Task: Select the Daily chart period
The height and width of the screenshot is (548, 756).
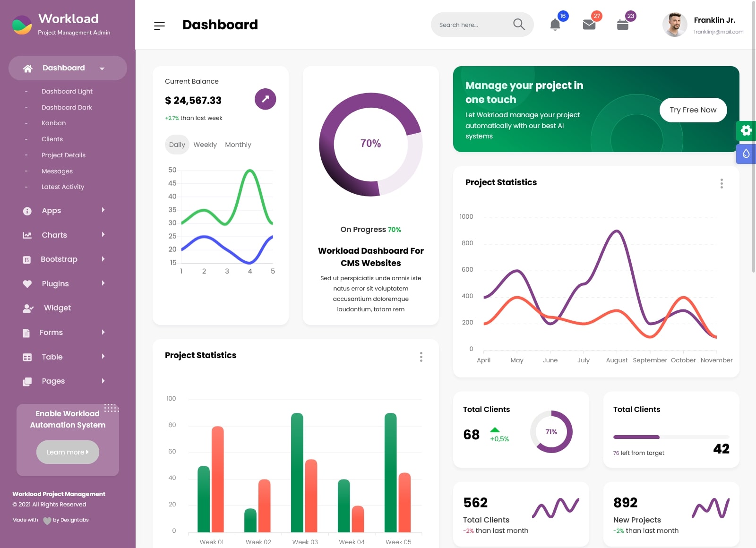Action: (x=177, y=145)
